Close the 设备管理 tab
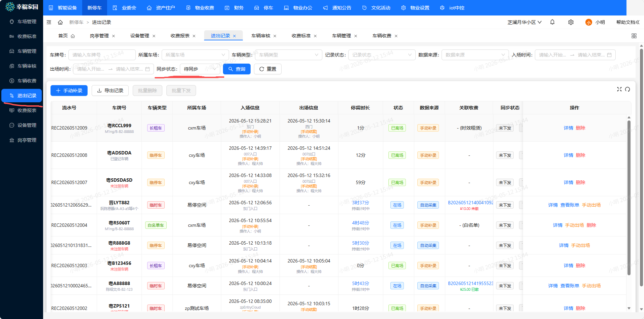 coord(154,36)
